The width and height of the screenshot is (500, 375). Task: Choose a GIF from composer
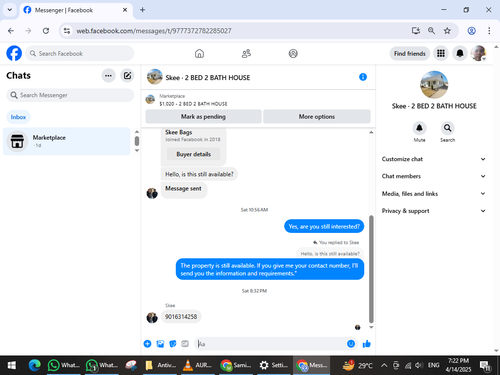tap(185, 344)
